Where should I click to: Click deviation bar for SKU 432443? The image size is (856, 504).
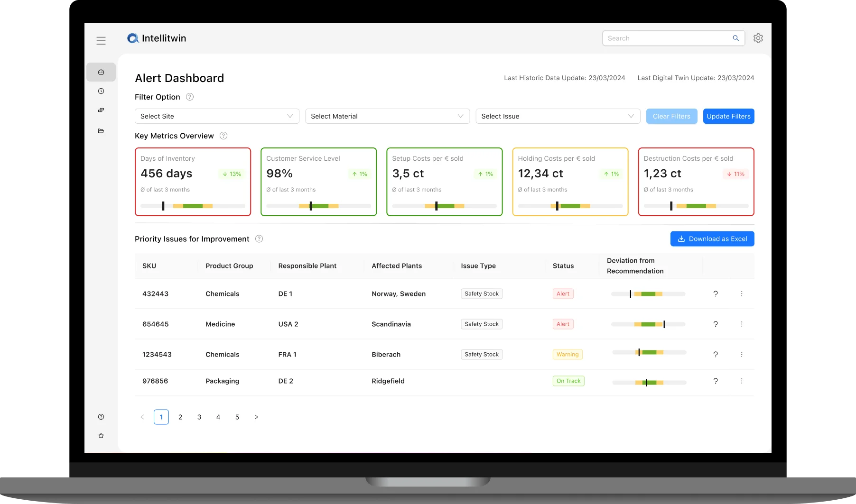point(648,294)
